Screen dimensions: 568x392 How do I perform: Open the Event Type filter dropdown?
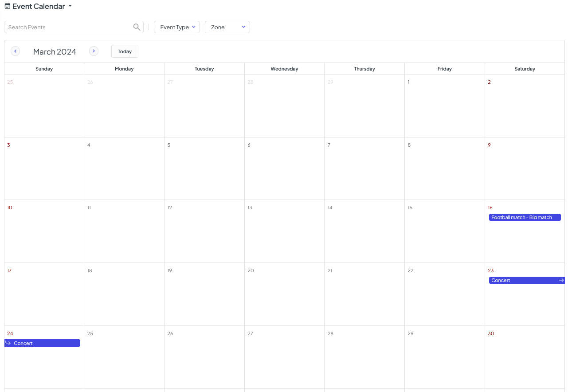tap(177, 27)
